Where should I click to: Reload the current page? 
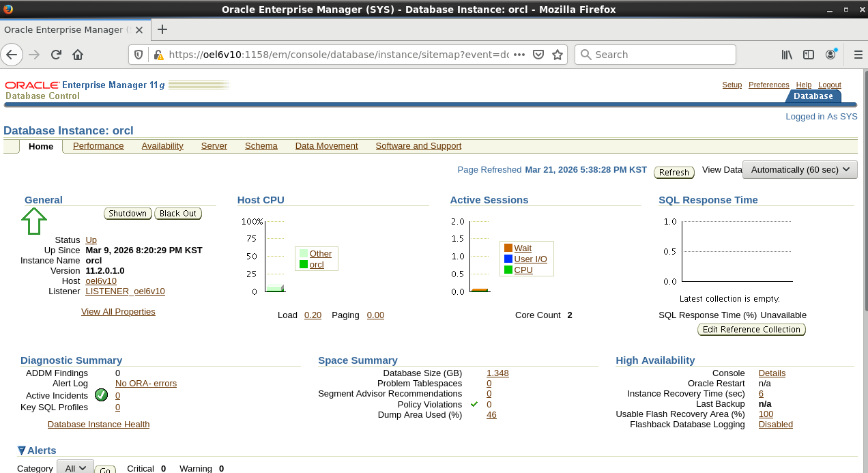pos(56,55)
